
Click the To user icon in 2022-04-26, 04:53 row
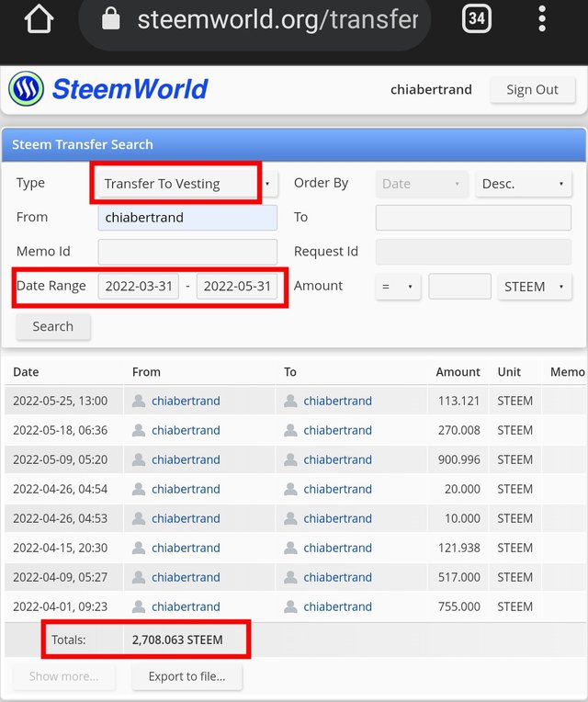290,518
